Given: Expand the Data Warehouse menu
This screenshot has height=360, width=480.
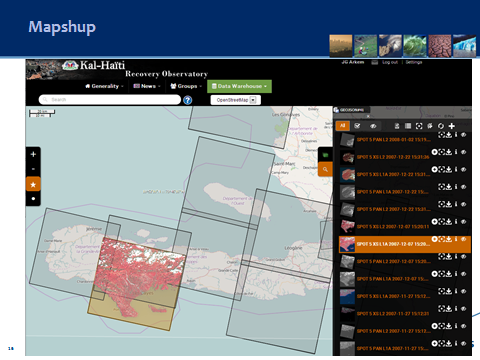Looking at the screenshot, I should tap(239, 86).
